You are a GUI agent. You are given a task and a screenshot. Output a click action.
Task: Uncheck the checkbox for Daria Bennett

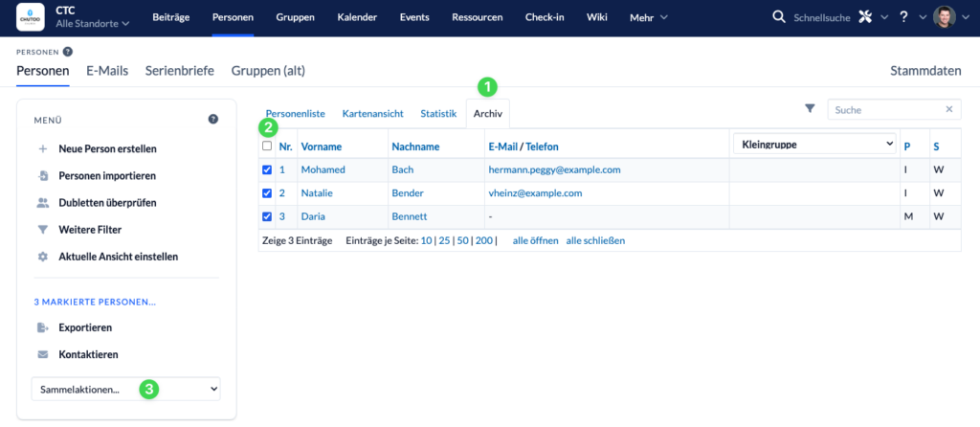tap(267, 216)
